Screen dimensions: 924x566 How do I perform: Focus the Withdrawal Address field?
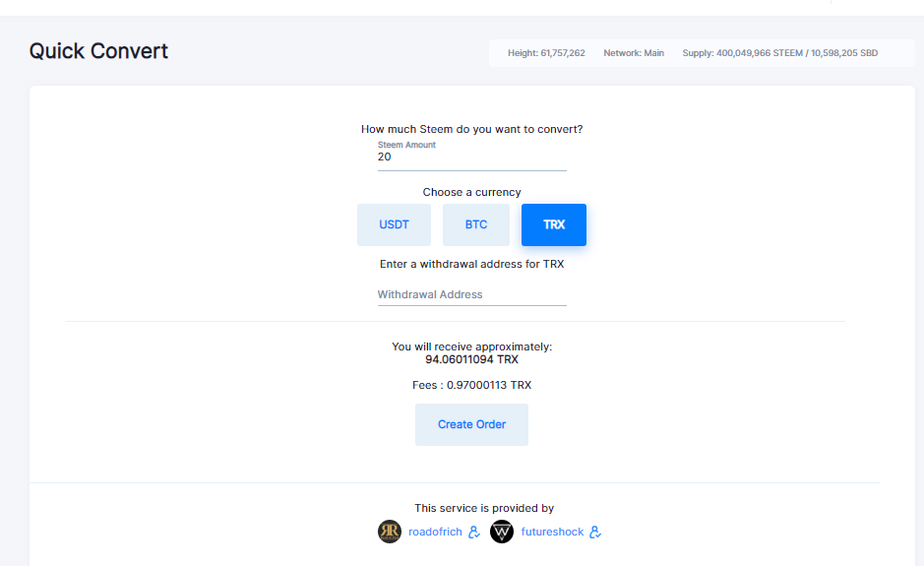[472, 294]
